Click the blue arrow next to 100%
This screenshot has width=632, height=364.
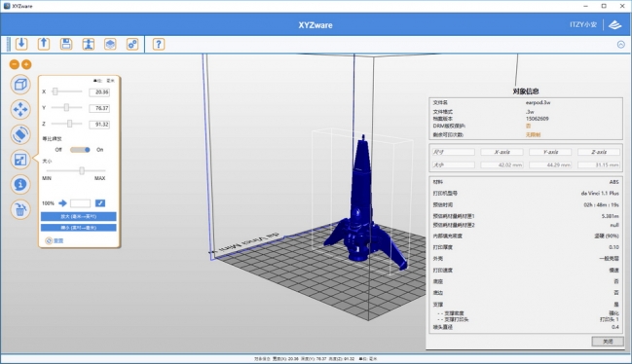click(x=62, y=203)
